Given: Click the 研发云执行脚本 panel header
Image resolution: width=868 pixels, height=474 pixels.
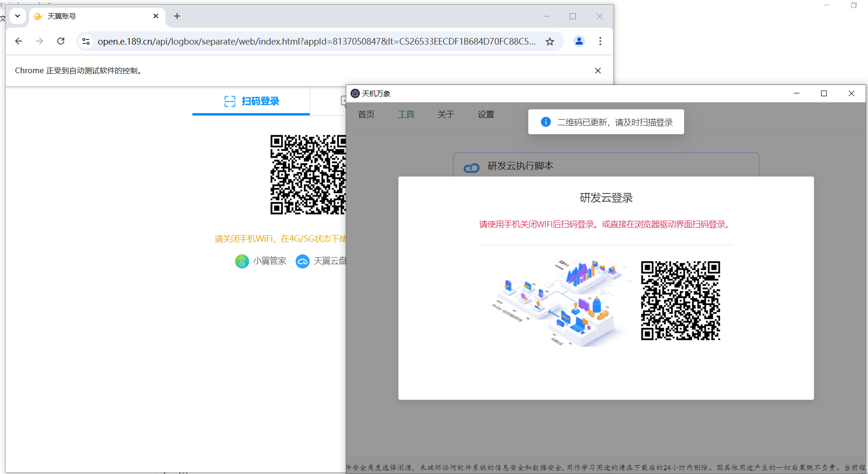Looking at the screenshot, I should pyautogui.click(x=520, y=166).
